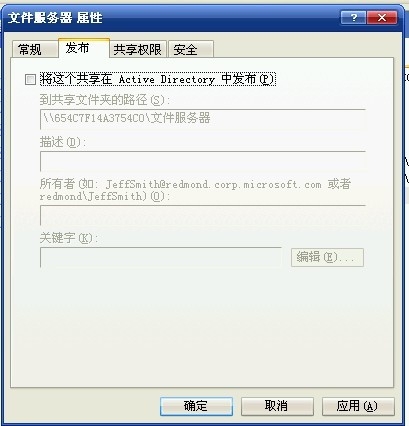The height and width of the screenshot is (426, 409).
Task: Click the 关键字(K) label text
Action: click(69, 238)
